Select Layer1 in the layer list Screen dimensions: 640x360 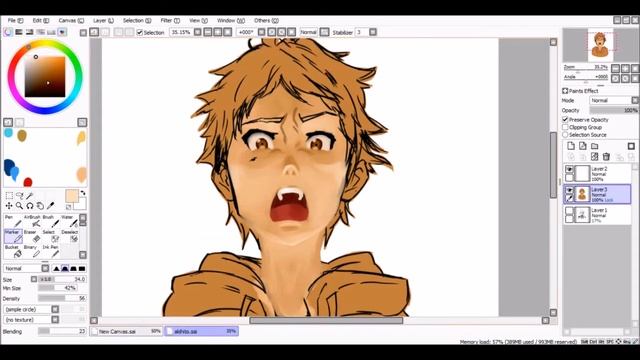[598, 215]
